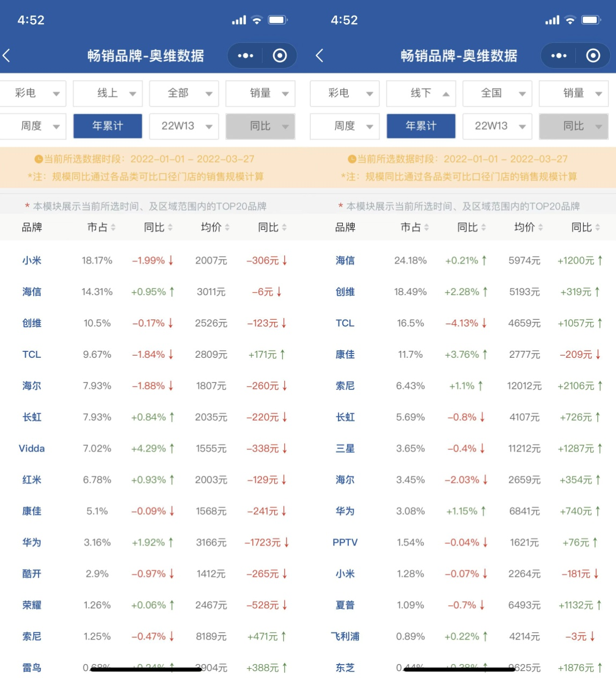Sort left table by last 同比 arrows
Screen dimensions: 616x678
[x=284, y=227]
